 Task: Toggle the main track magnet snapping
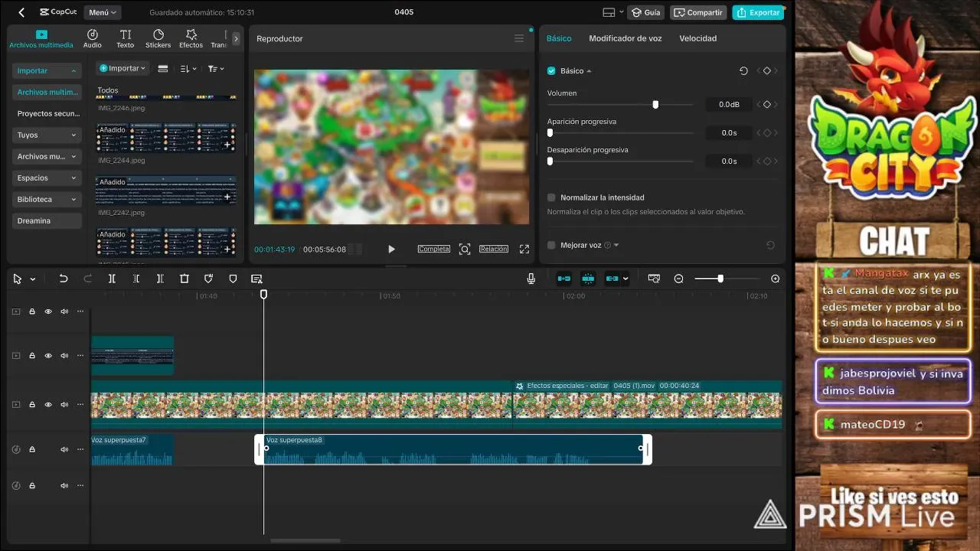[x=563, y=279]
